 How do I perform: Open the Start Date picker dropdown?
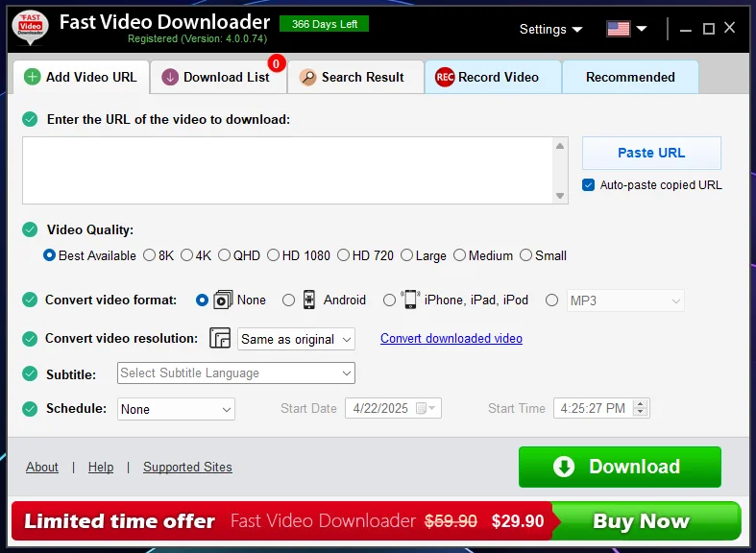(432, 408)
